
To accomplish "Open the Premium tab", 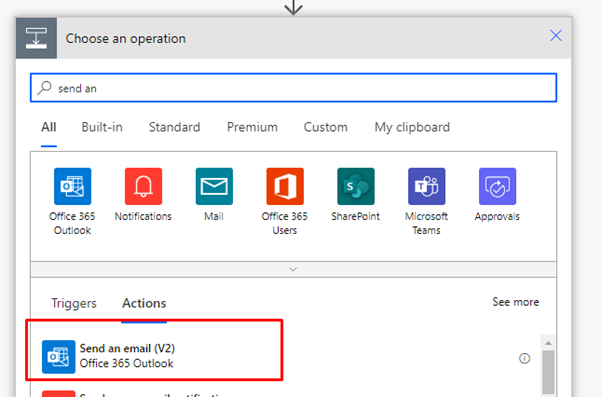I will click(x=252, y=127).
